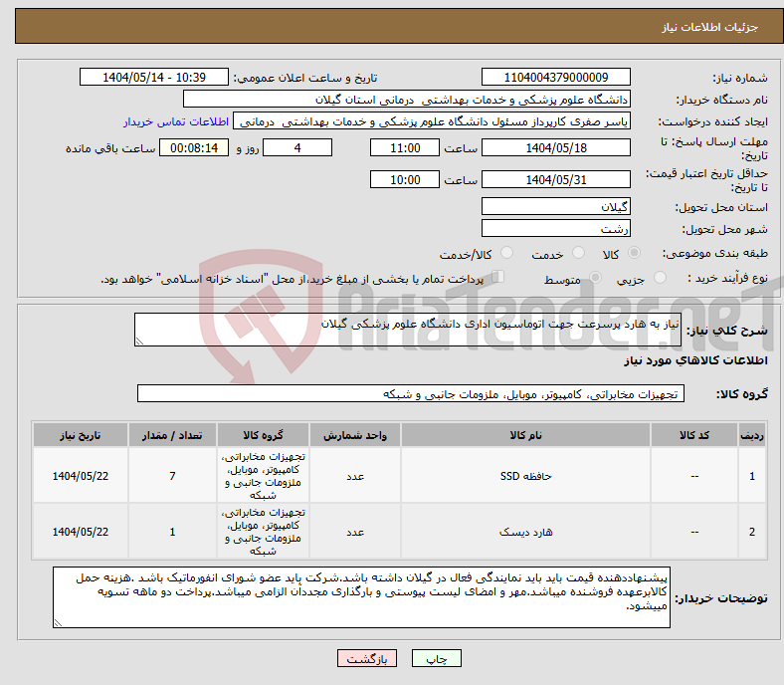Click the اطلاعات کالاهای مورد نیاز section title
Image resolution: width=784 pixels, height=685 pixels.
tap(695, 360)
